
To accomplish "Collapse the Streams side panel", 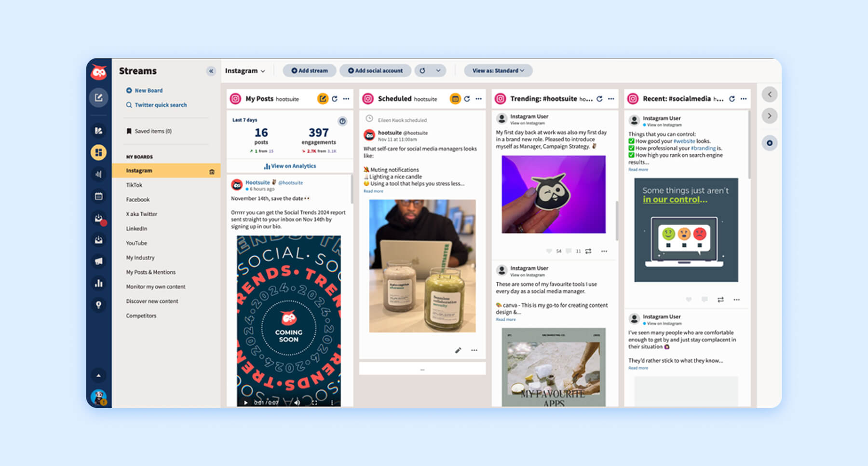I will (x=211, y=71).
